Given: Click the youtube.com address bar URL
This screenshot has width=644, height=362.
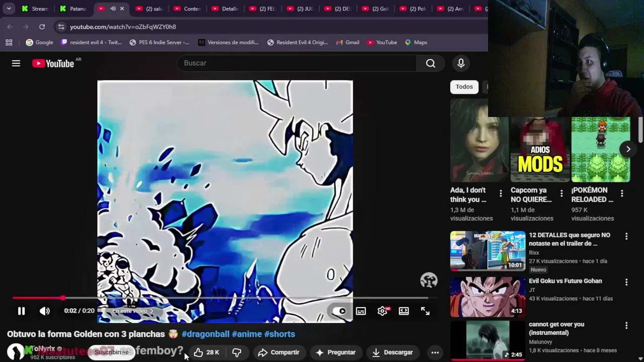Looking at the screenshot, I should coord(123,27).
